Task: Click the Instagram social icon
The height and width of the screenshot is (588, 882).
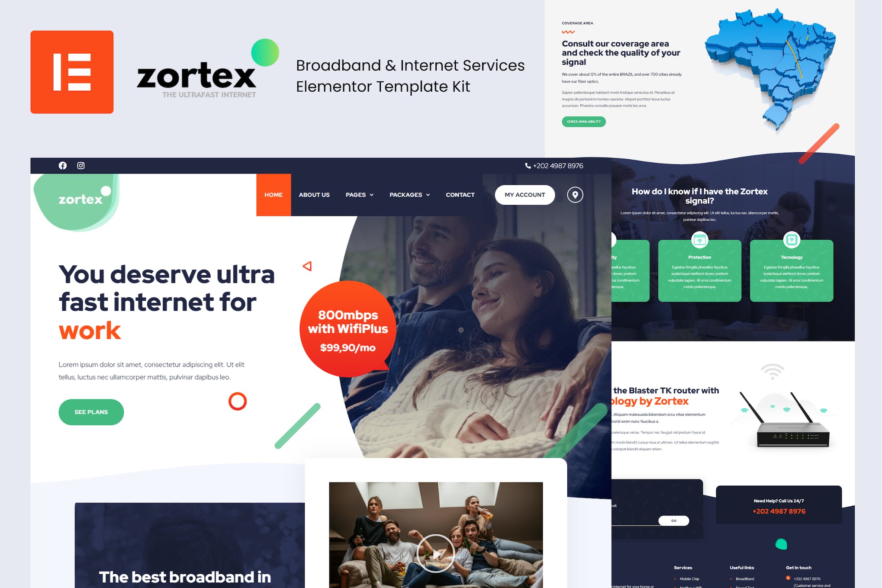Action: pyautogui.click(x=81, y=165)
